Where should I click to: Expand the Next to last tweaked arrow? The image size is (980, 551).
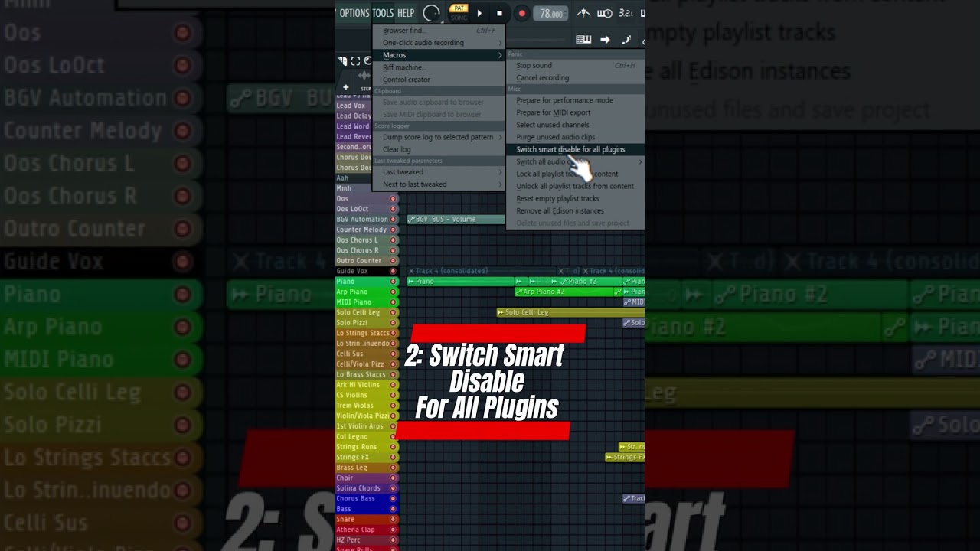500,184
